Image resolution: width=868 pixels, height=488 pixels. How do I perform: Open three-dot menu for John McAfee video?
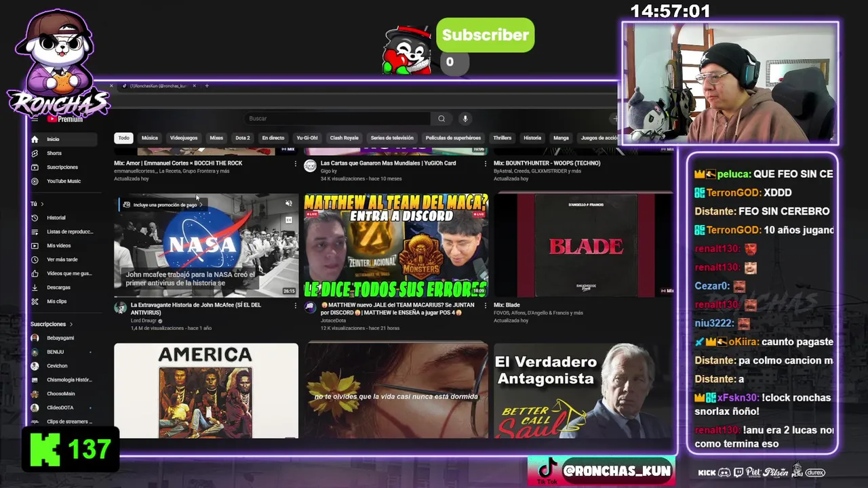295,306
